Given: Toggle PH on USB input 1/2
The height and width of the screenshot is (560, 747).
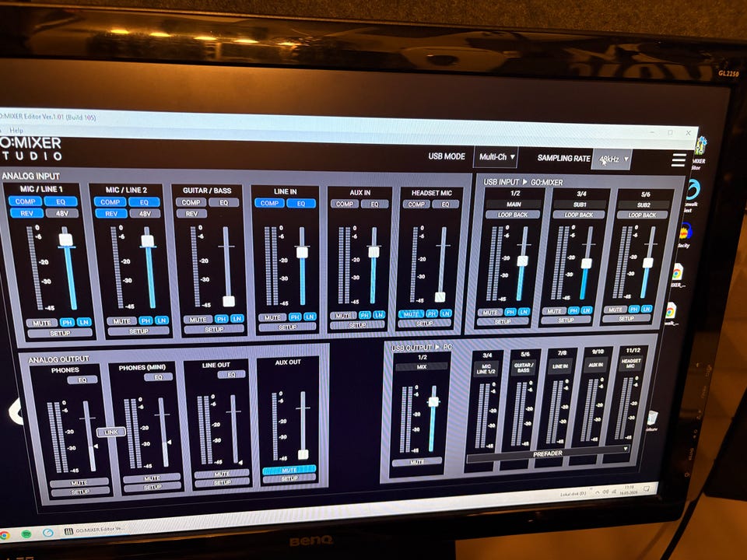Looking at the screenshot, I should click(510, 312).
